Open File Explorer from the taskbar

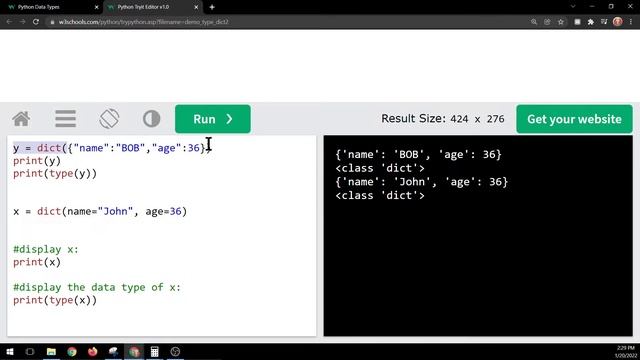pos(51,351)
